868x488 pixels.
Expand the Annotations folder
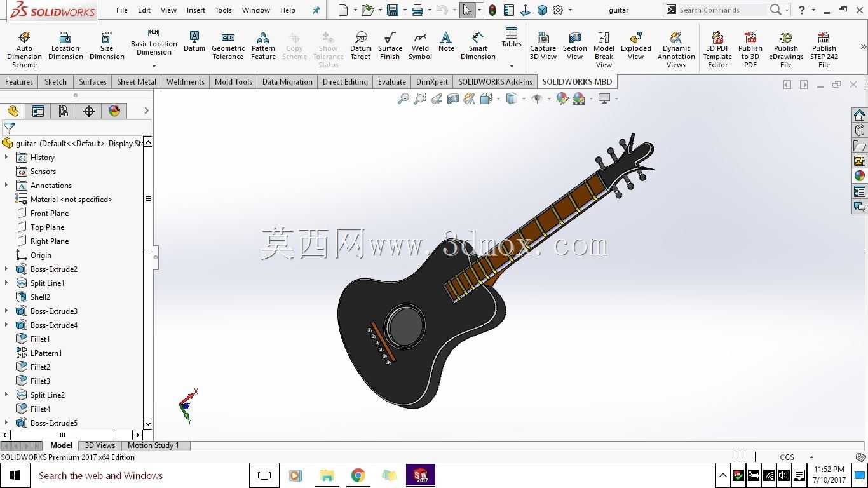(6, 185)
